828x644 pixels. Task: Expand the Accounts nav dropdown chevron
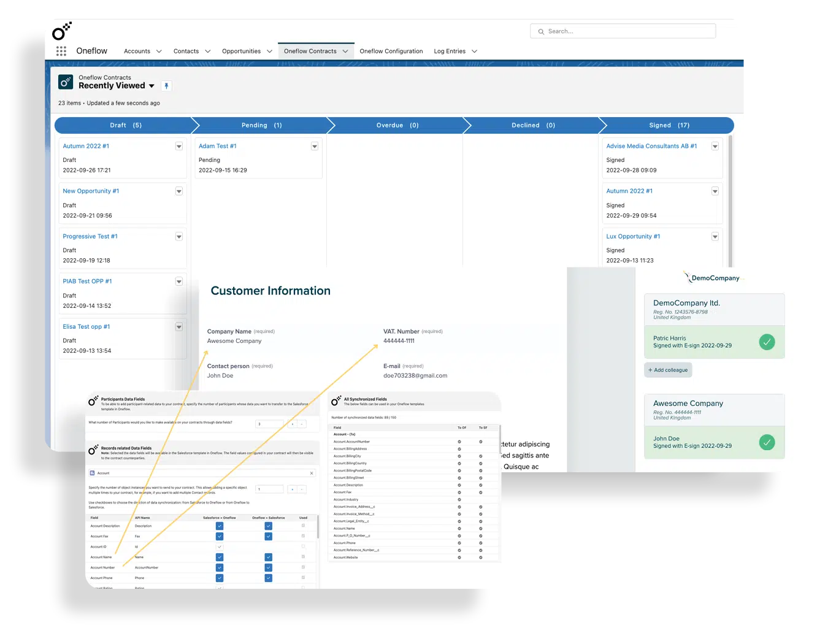point(159,52)
